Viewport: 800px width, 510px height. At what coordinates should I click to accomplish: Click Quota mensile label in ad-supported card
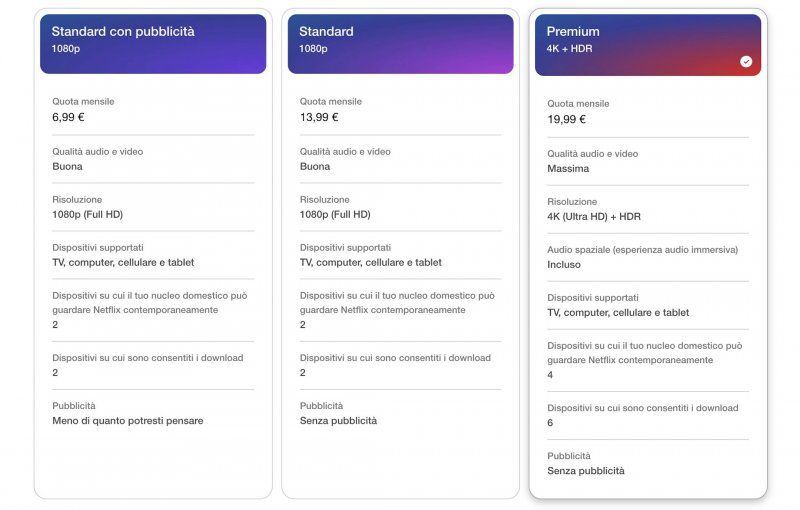[x=82, y=101]
